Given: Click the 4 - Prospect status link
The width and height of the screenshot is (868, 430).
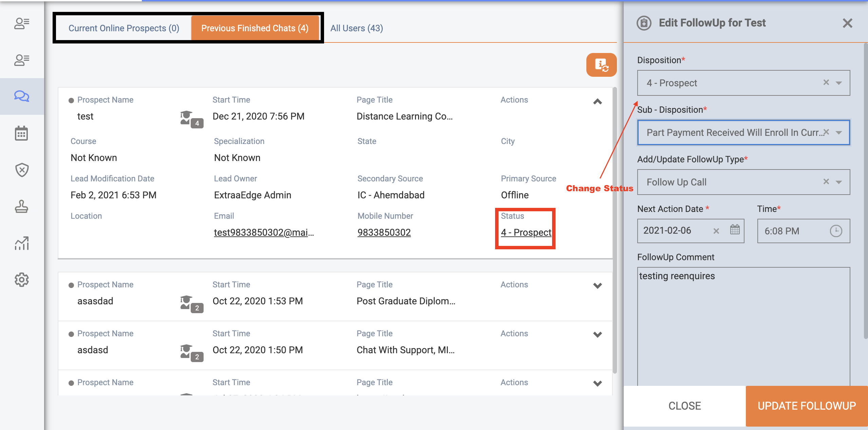Looking at the screenshot, I should (x=526, y=232).
